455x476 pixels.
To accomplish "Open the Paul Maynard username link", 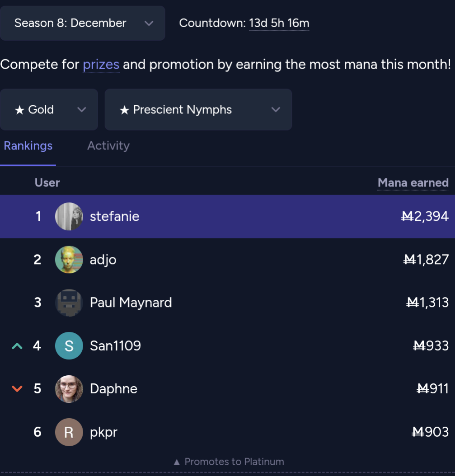I will click(131, 303).
